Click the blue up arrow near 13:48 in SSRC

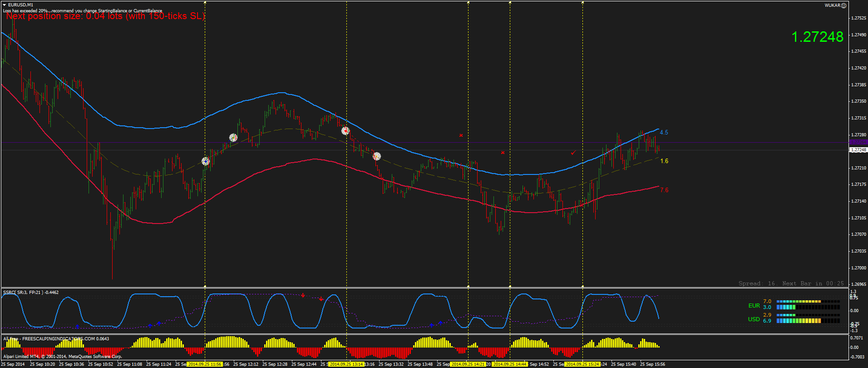pos(431,325)
